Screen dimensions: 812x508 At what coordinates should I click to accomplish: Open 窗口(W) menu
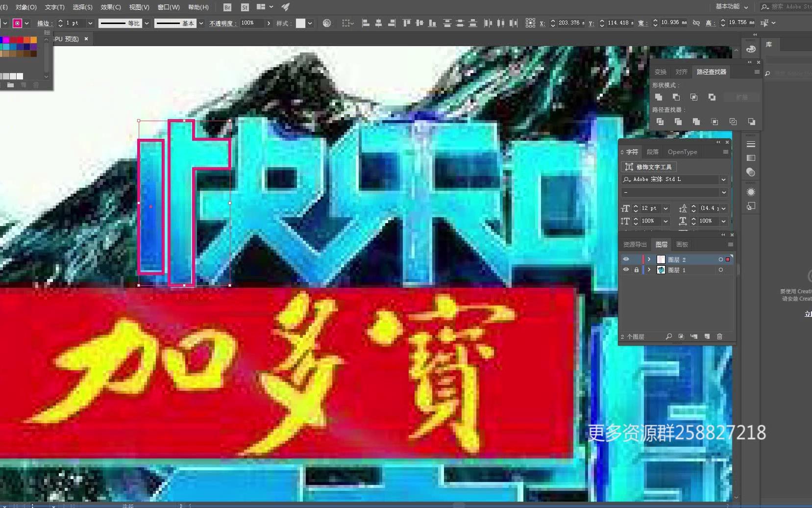click(169, 7)
